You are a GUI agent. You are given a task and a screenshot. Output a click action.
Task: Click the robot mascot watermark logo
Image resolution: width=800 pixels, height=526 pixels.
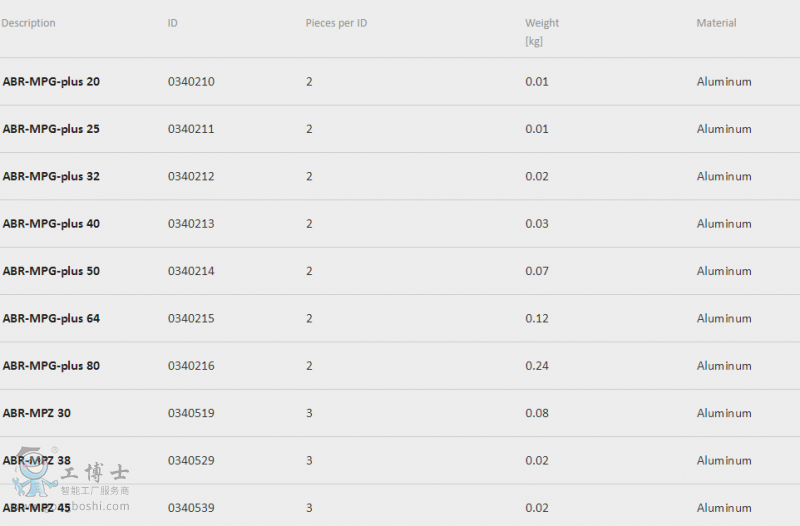point(35,472)
